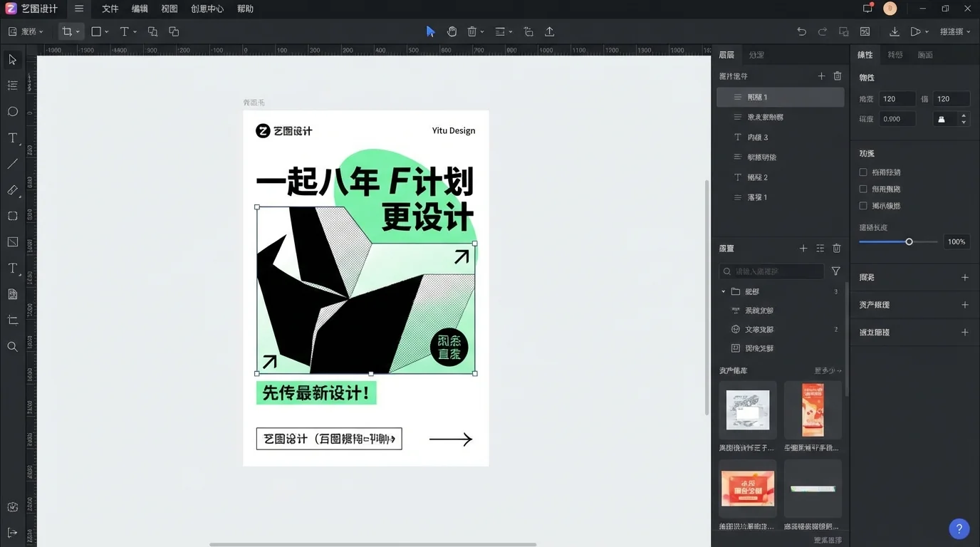Viewport: 980px width, 547px height.
Task: Toggle the third checkbox under the effects section
Action: [x=864, y=205]
